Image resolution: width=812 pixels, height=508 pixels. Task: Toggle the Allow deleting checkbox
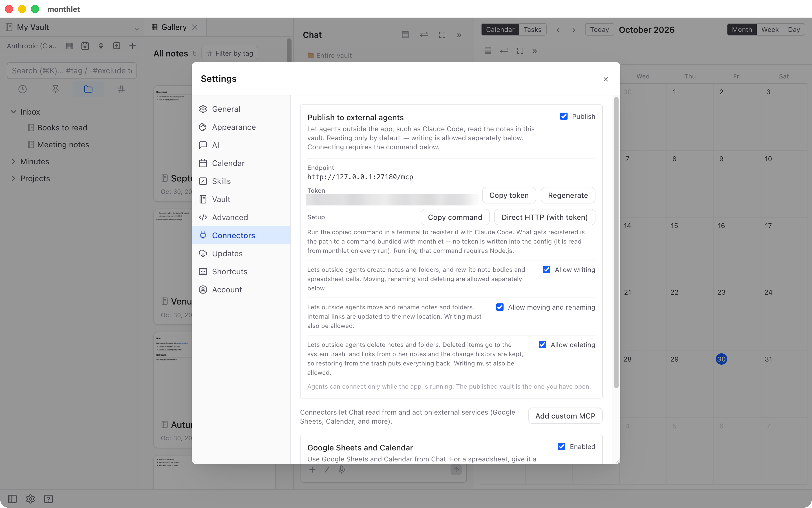coord(542,345)
